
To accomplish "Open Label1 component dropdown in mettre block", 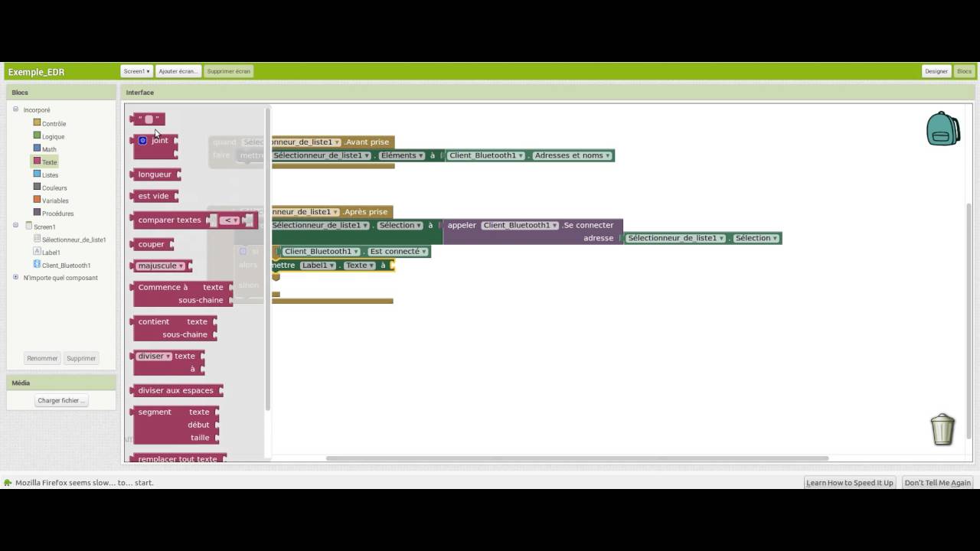I will click(x=318, y=266).
